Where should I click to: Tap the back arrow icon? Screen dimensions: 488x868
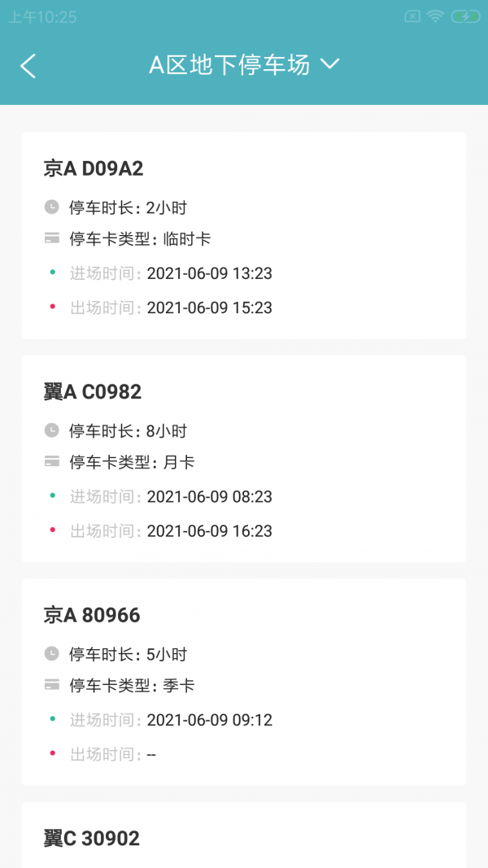pos(28,66)
